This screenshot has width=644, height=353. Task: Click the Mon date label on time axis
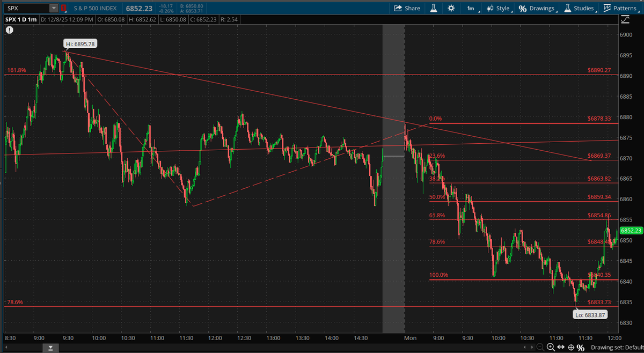[x=411, y=339]
